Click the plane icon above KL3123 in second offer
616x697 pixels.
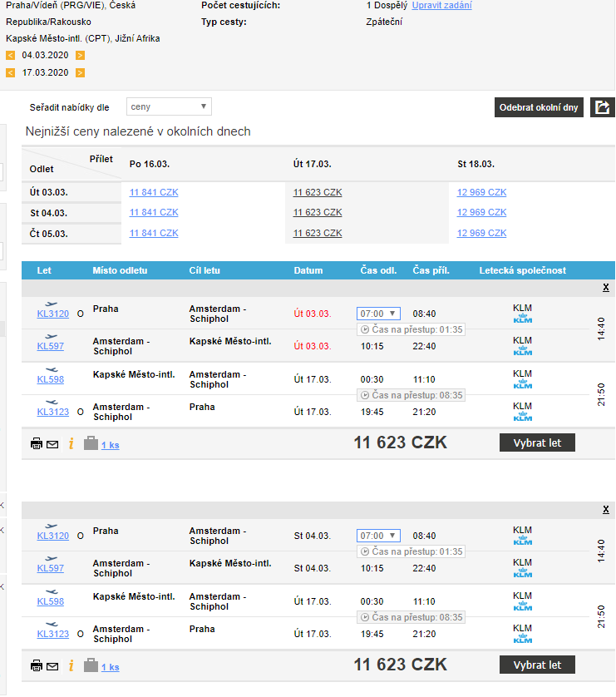point(52,625)
